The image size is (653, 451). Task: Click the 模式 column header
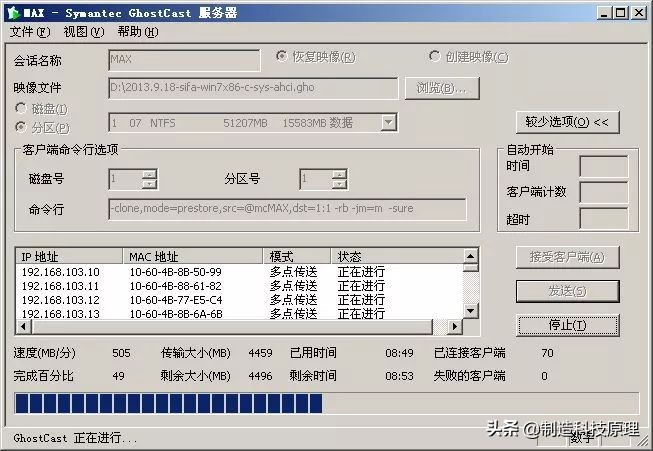click(x=297, y=256)
